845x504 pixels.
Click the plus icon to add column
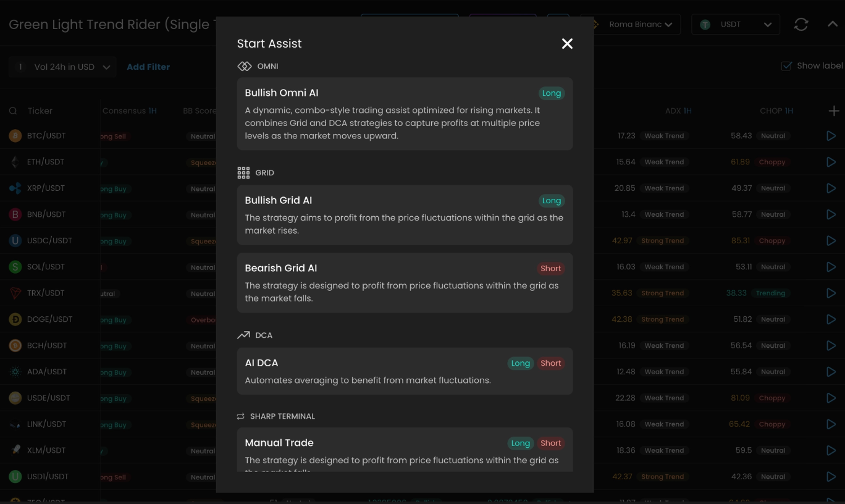click(x=833, y=111)
